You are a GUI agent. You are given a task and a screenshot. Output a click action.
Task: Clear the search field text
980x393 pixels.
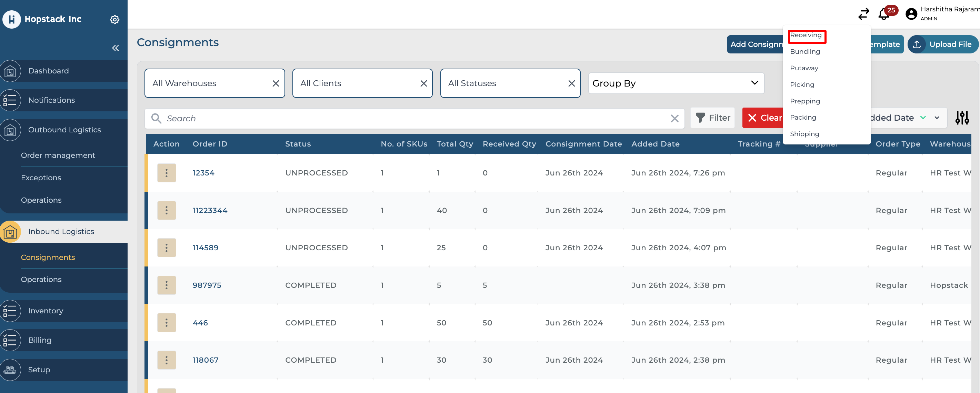(x=674, y=119)
